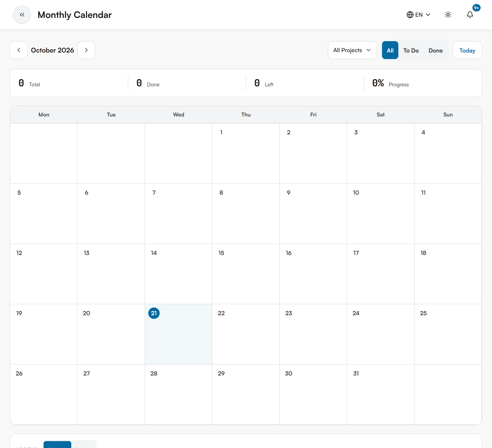Go to the next month
The width and height of the screenshot is (492, 448).
86,50
